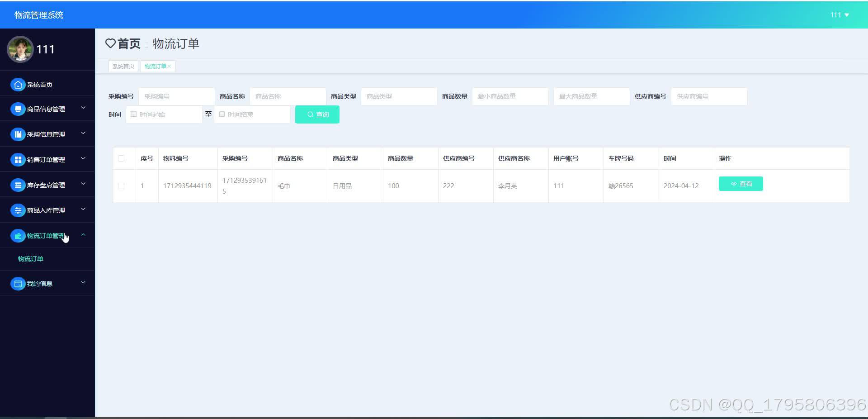Viewport: 868px width, 419px height.
Task: Focus the 供应商编号 search field
Action: pyautogui.click(x=709, y=96)
